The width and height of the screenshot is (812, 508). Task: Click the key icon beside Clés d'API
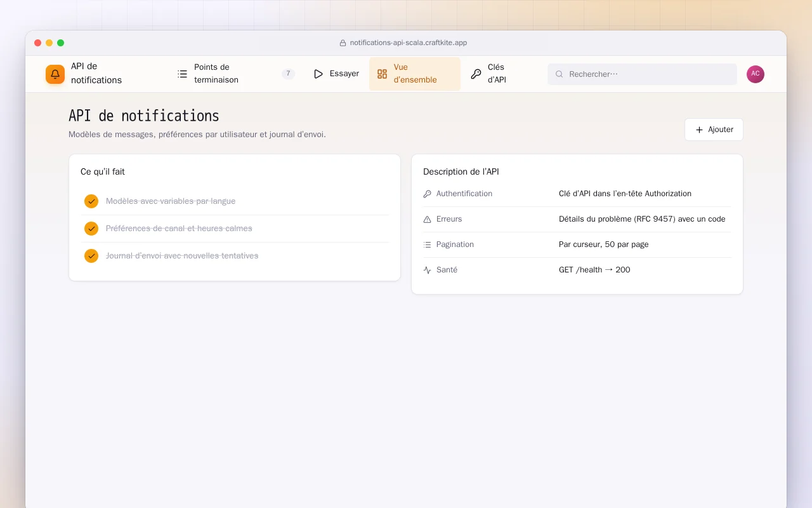coord(476,74)
